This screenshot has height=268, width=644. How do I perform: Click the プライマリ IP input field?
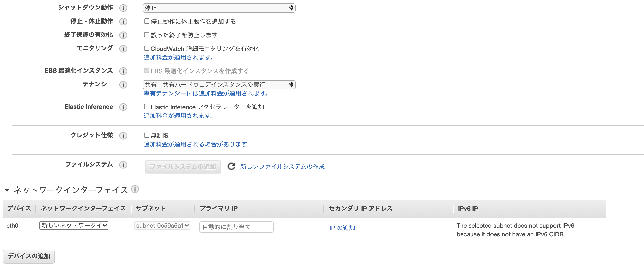click(x=236, y=227)
